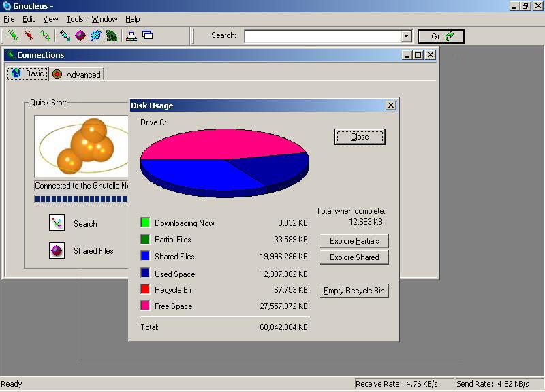This screenshot has width=545, height=392.
Task: Click the syringe toolbar icon
Action: point(65,35)
